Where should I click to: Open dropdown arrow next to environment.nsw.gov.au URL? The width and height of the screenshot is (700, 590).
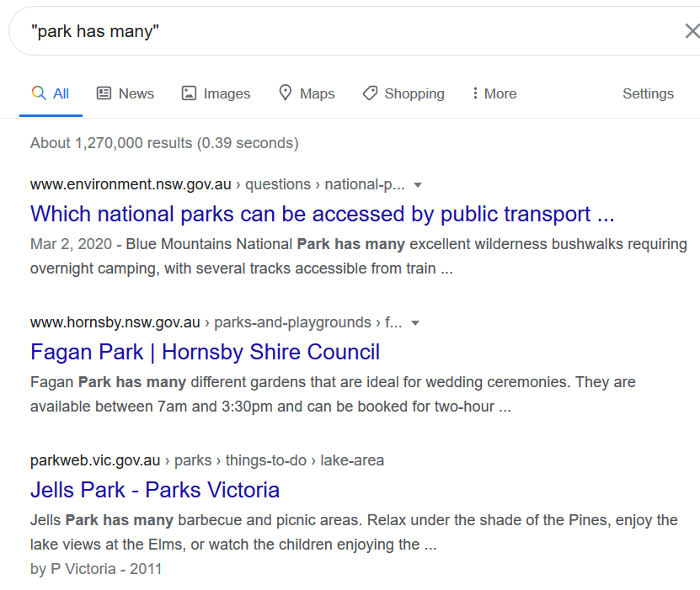(418, 184)
